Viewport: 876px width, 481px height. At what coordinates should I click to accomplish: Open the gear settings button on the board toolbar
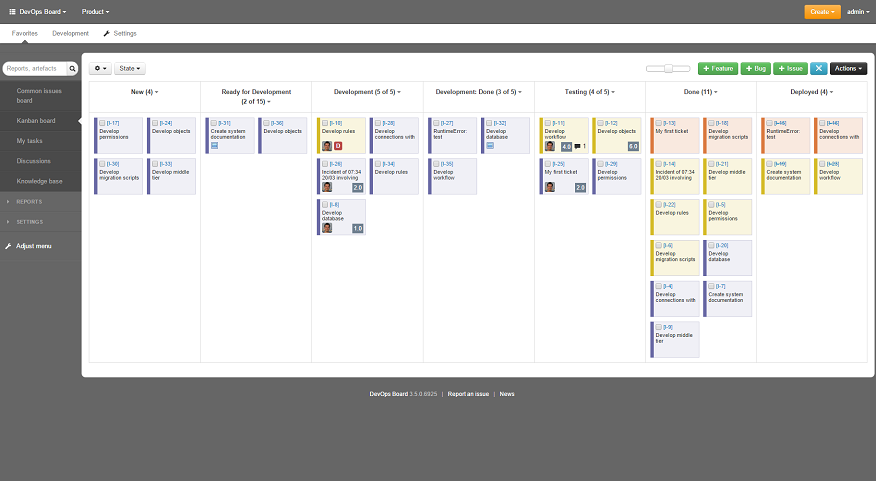101,69
